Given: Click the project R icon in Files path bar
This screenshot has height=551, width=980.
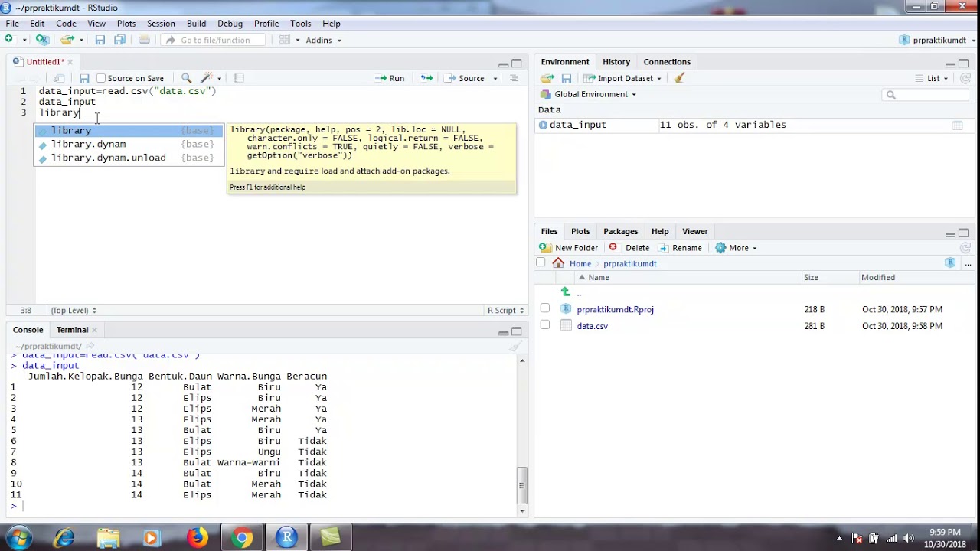Looking at the screenshot, I should tap(950, 263).
